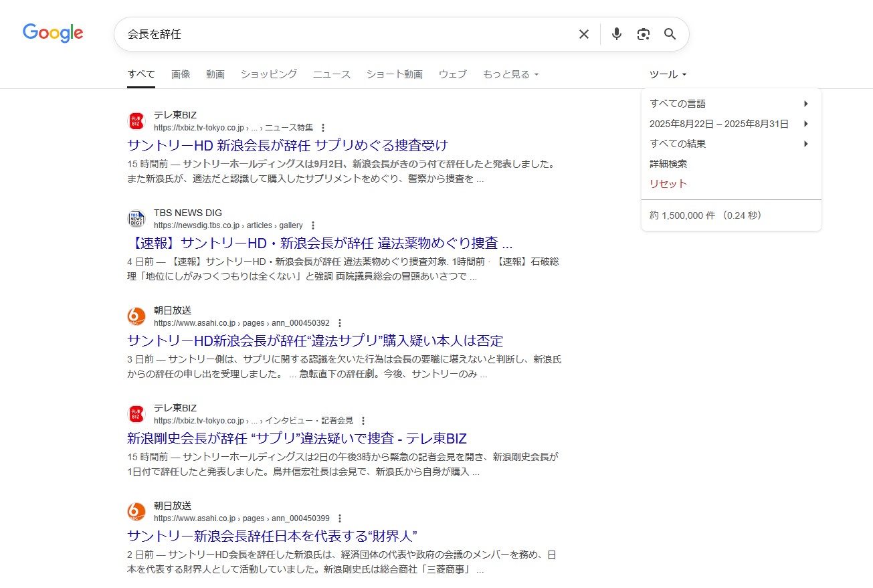Click TBS NEWS DIG favicon
873x588 pixels.
coord(136,219)
